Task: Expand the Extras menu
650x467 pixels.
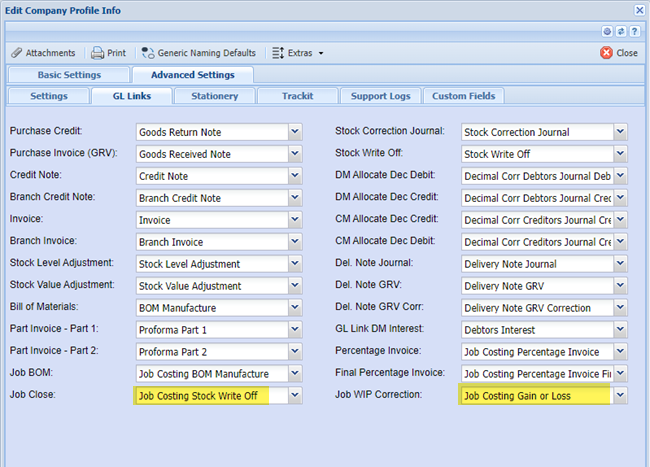Action: [298, 53]
